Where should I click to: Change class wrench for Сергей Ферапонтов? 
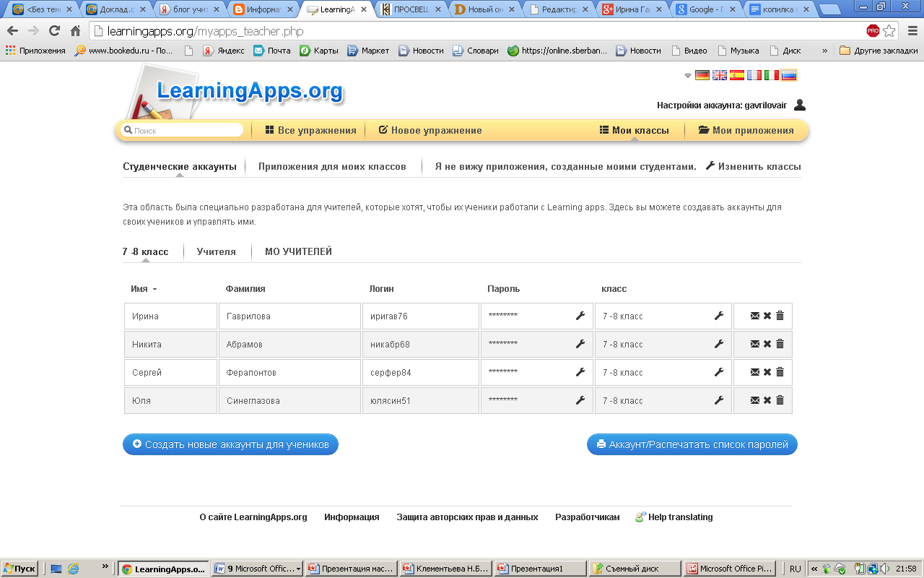coord(718,372)
